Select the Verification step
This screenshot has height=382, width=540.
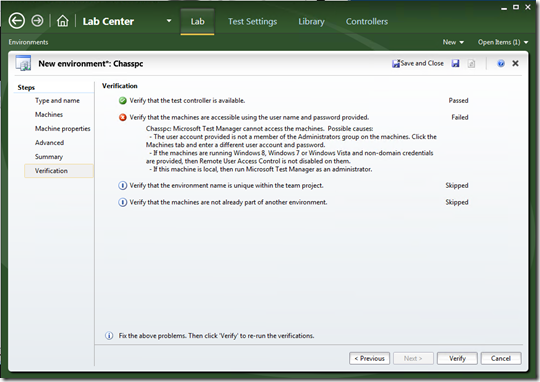pos(59,171)
